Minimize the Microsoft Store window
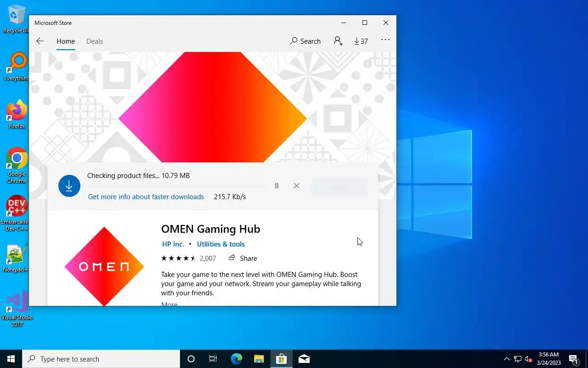This screenshot has width=588, height=368. 344,23
